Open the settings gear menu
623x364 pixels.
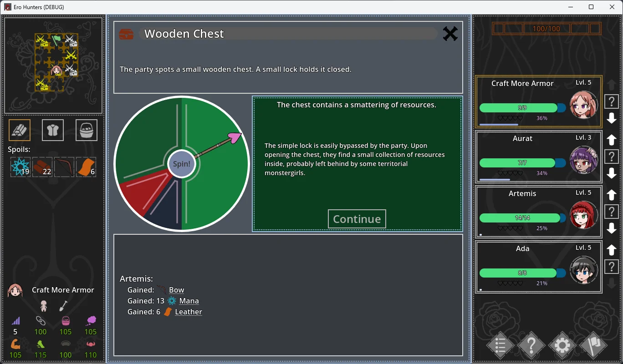[x=562, y=346]
